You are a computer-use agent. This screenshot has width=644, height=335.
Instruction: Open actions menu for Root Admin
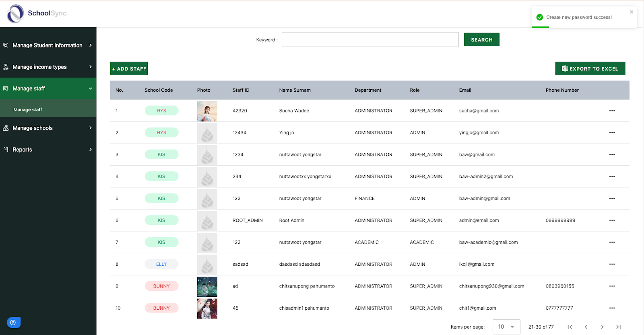612,220
